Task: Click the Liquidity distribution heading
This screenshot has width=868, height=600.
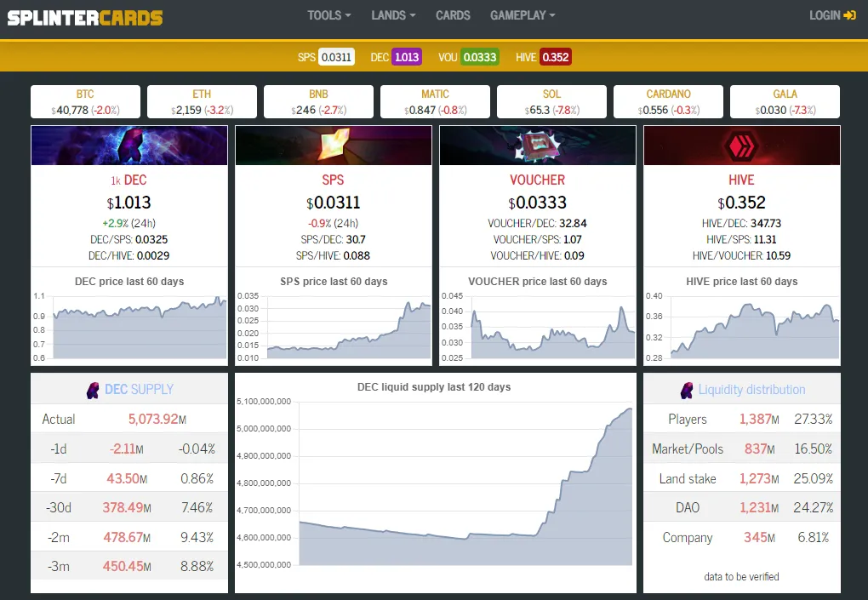Action: (x=751, y=390)
